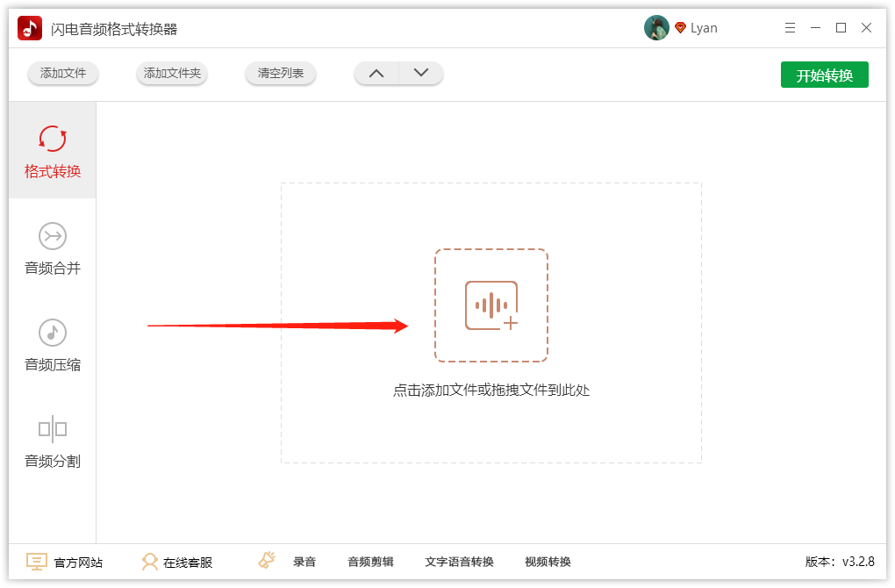Image resolution: width=895 pixels, height=588 pixels.
Task: Click the 在线客服 person icon
Action: [149, 562]
